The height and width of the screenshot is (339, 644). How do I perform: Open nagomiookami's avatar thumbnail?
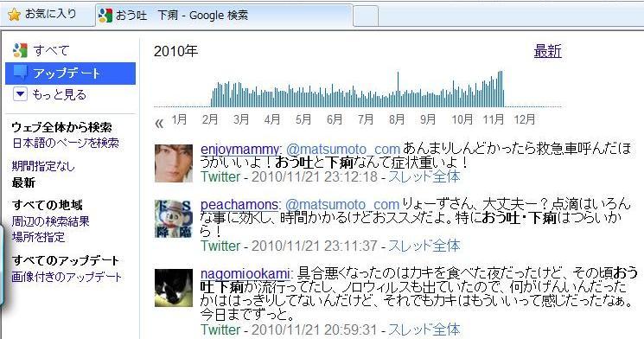(x=174, y=288)
